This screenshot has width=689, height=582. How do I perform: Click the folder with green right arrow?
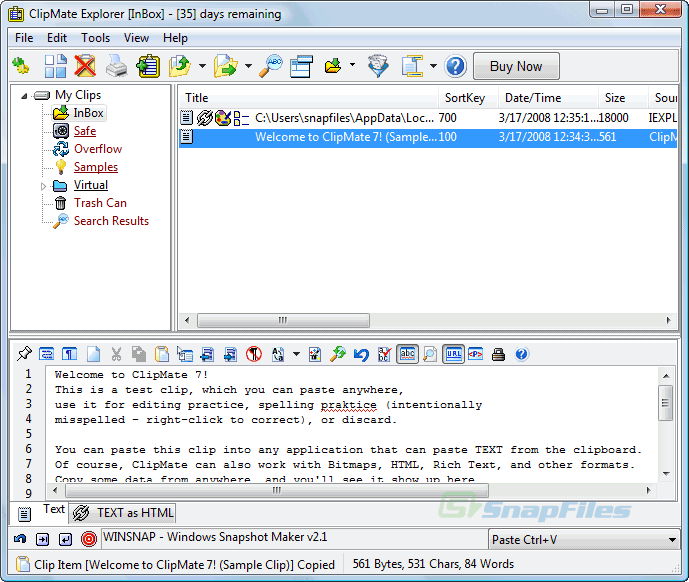[226, 66]
